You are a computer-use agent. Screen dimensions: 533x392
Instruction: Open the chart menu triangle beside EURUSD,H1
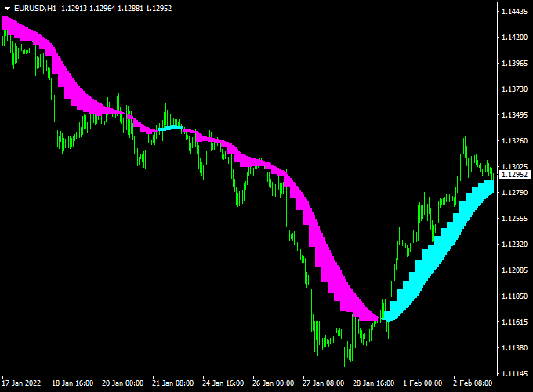[x=8, y=9]
